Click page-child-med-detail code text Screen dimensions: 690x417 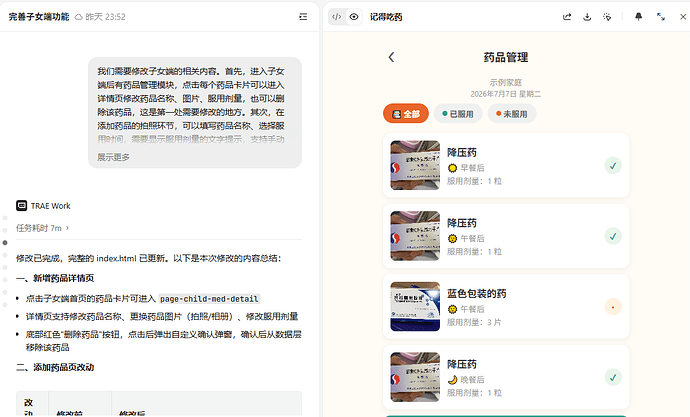point(209,299)
